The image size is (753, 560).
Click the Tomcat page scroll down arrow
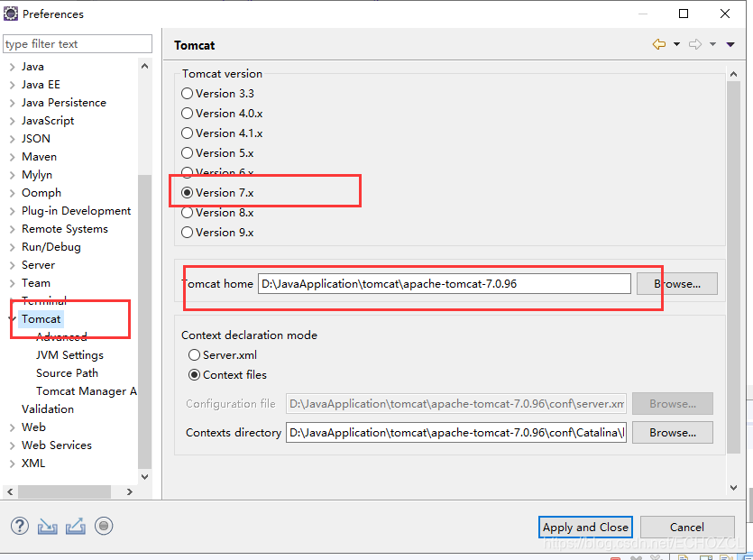point(733,487)
